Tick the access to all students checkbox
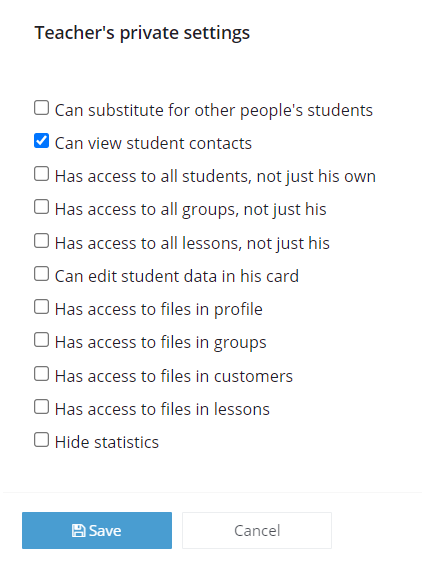422x584 pixels. click(41, 174)
